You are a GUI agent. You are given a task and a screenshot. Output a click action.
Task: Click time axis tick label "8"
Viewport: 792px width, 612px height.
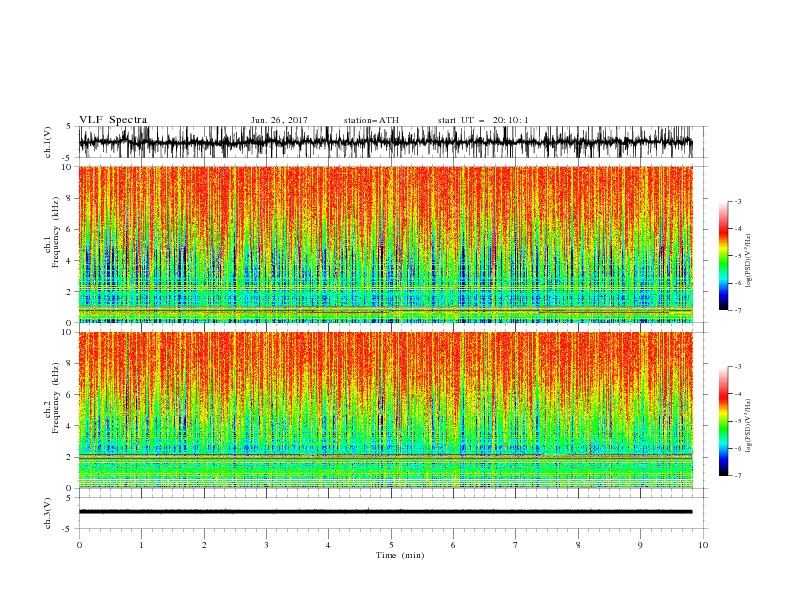[578, 545]
